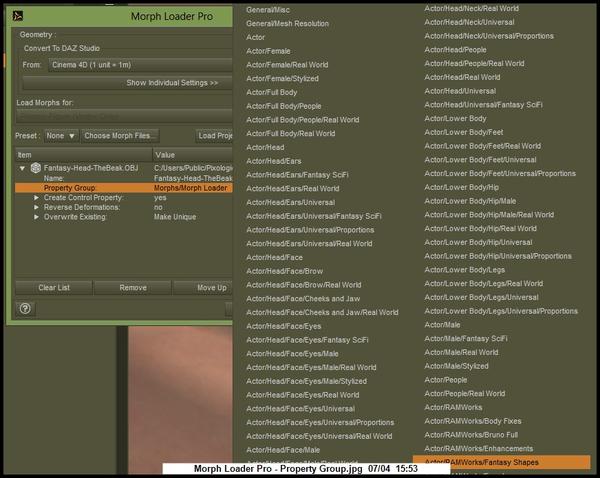The width and height of the screenshot is (600, 478).
Task: Select the Property Group row
Action: point(124,188)
